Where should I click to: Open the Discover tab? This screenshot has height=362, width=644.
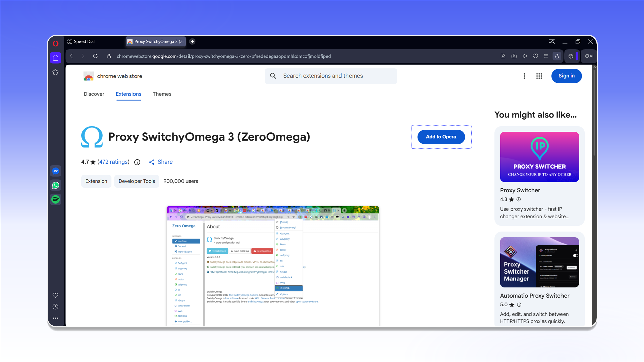coord(94,94)
